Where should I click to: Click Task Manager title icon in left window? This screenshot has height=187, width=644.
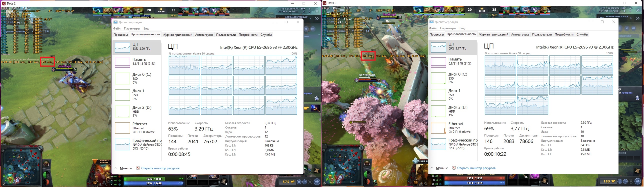click(x=115, y=22)
